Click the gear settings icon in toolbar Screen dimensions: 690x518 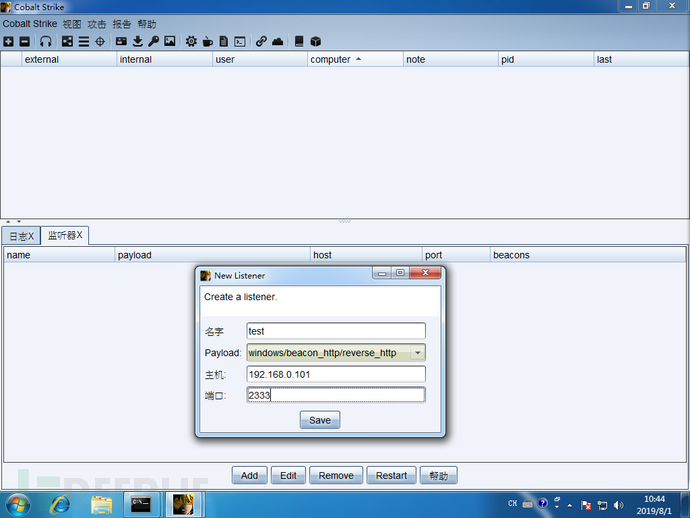click(191, 41)
